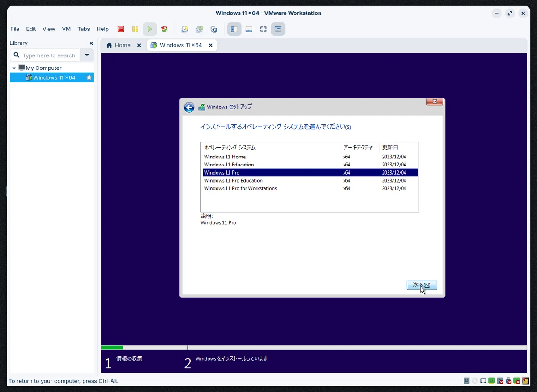Viewport: 537px width, 392px height.
Task: Click the red power off VM toolbar icon
Action: tap(120, 29)
